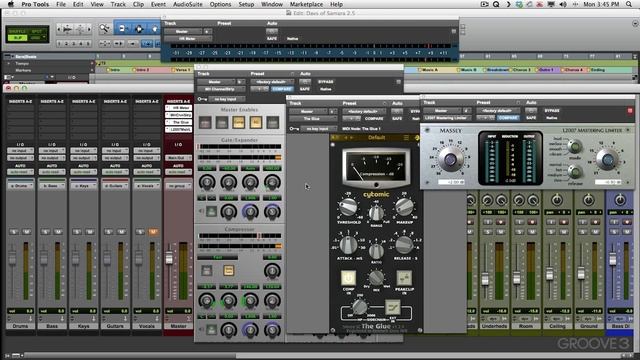
Task: Click COMPARE in the Channel Strip plugin header
Action: [282, 89]
